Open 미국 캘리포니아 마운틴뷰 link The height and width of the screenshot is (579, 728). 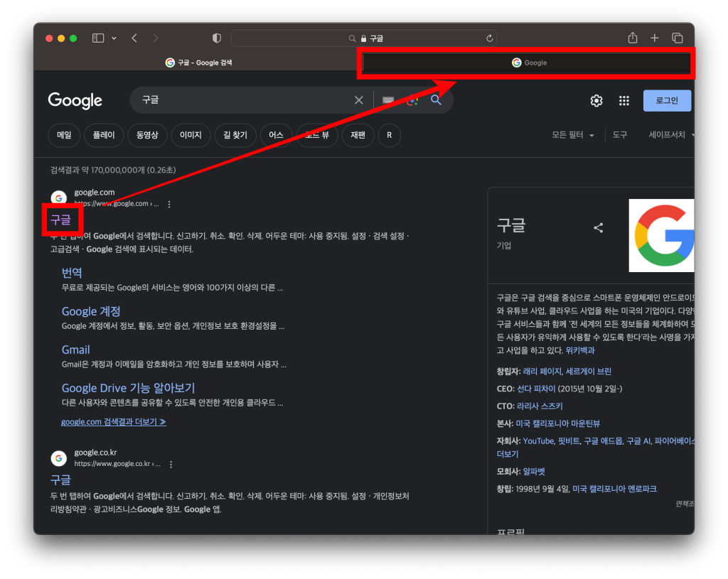point(558,423)
